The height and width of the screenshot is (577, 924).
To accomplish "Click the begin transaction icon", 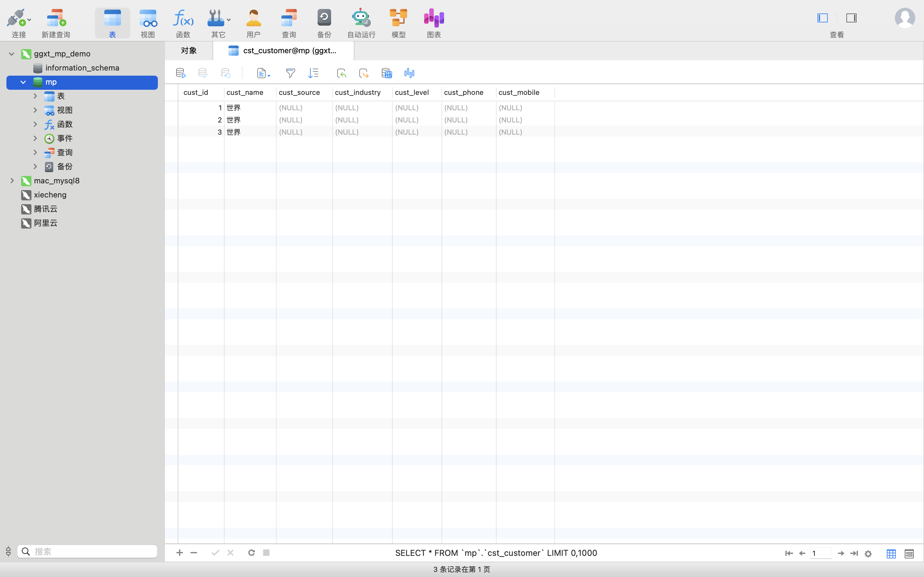I will coord(181,73).
